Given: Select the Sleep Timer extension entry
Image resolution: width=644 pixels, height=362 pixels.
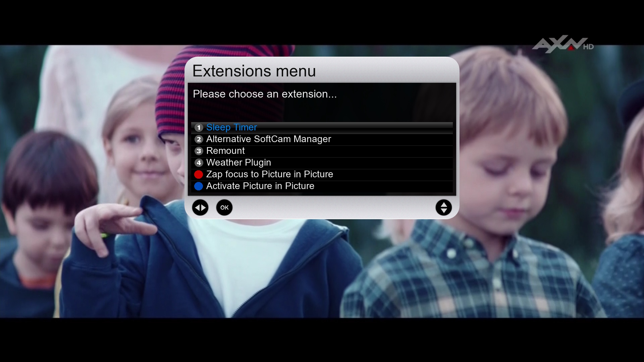Looking at the screenshot, I should tap(231, 127).
